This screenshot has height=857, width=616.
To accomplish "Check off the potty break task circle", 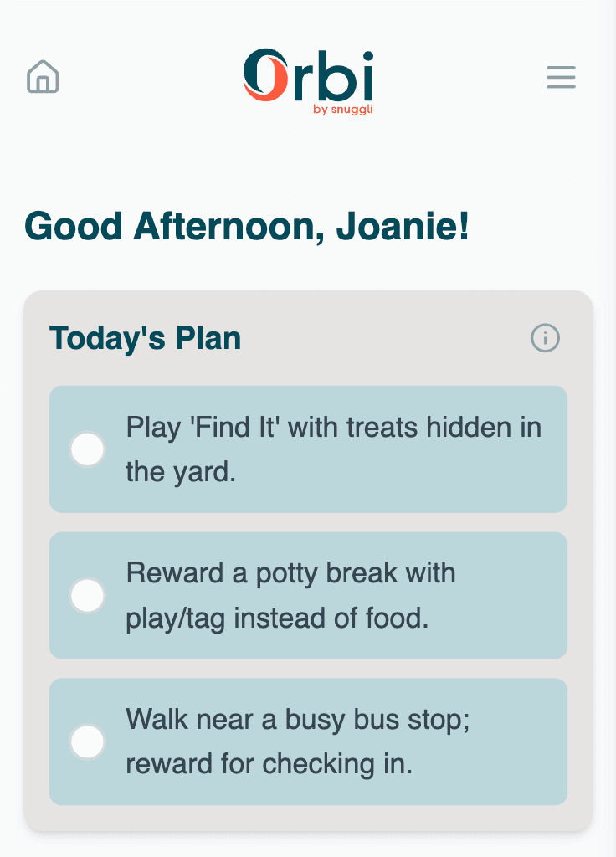I will click(88, 596).
